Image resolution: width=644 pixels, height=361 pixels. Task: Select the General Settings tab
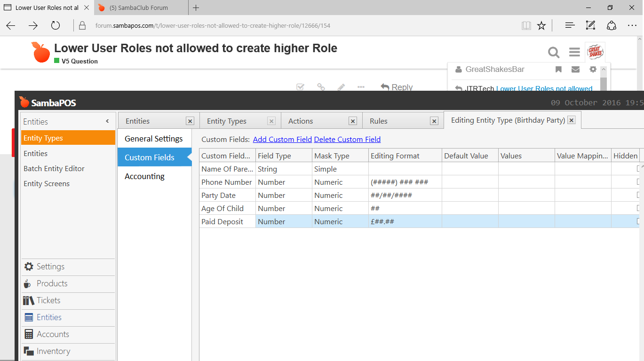tap(154, 139)
